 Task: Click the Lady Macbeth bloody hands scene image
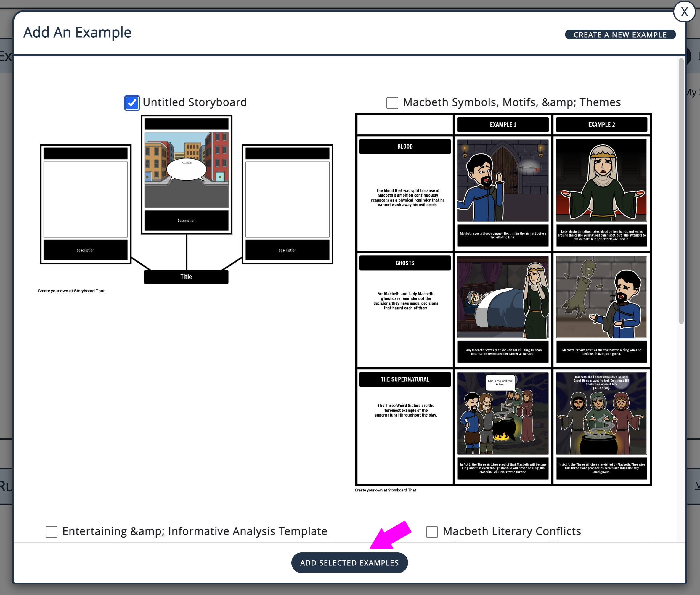[x=601, y=181]
